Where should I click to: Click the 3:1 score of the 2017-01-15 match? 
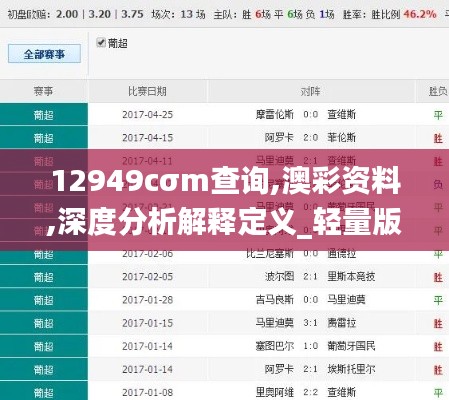point(311,323)
